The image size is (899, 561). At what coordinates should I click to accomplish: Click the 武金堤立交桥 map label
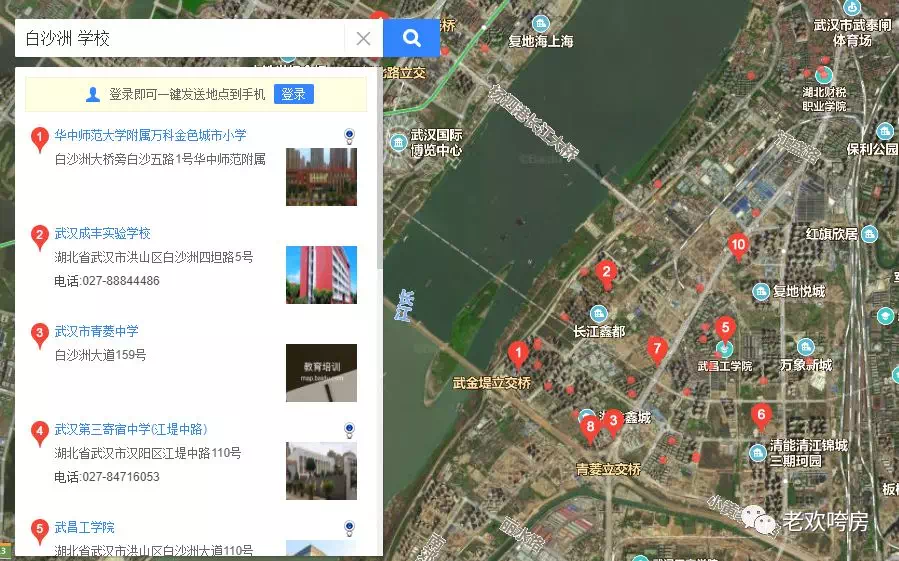492,383
